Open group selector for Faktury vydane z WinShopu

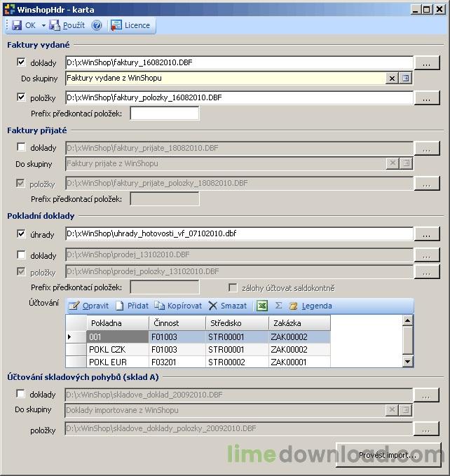click(405, 79)
